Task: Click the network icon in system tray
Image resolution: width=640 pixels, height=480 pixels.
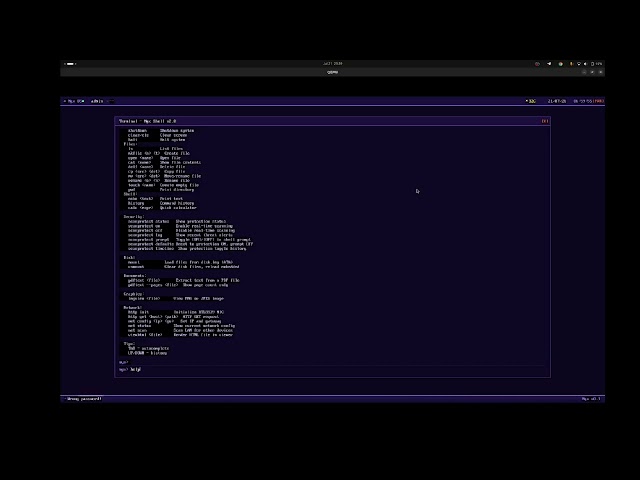Action: 578,64
